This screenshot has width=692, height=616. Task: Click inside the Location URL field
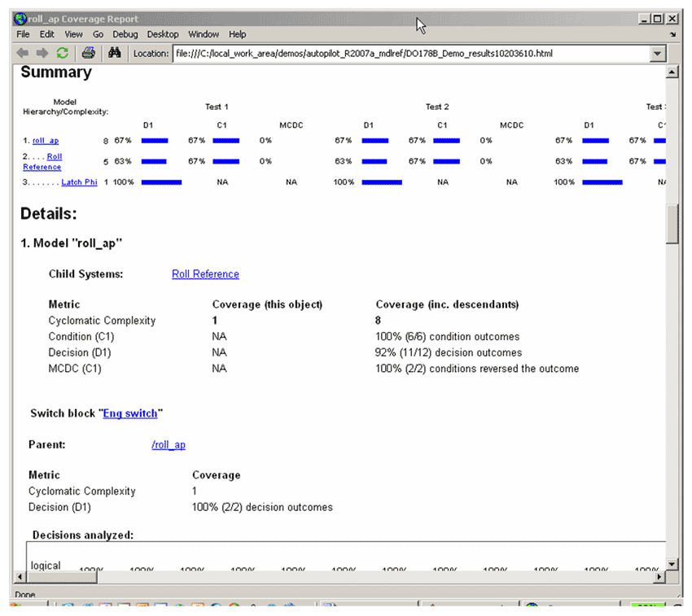pos(407,54)
